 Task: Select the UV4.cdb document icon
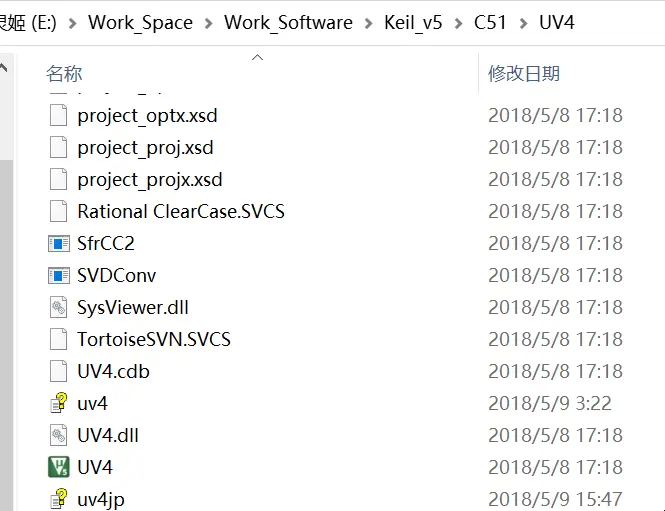pos(59,371)
